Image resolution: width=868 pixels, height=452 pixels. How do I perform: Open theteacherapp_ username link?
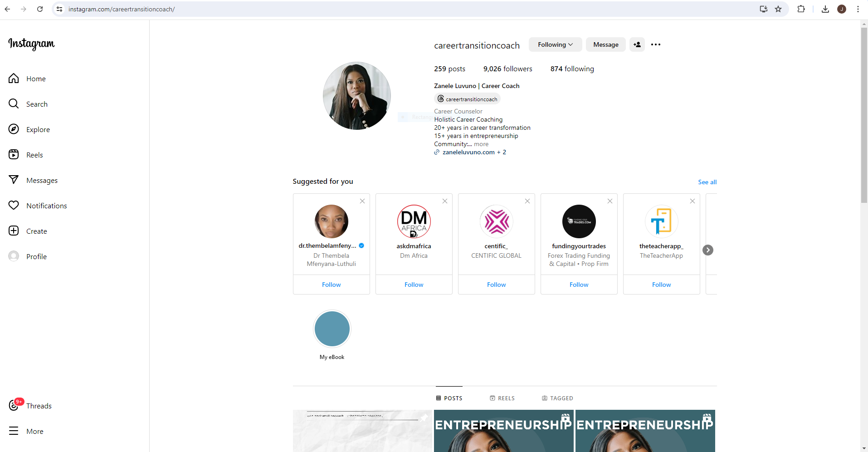[x=662, y=246]
